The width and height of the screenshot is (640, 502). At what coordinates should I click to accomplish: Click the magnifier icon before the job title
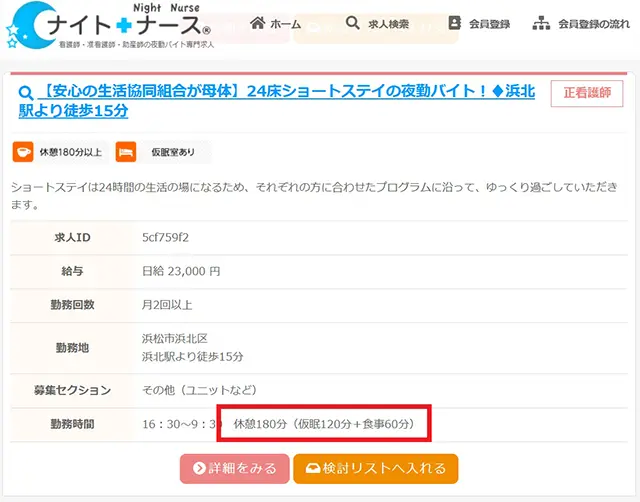coord(25,93)
